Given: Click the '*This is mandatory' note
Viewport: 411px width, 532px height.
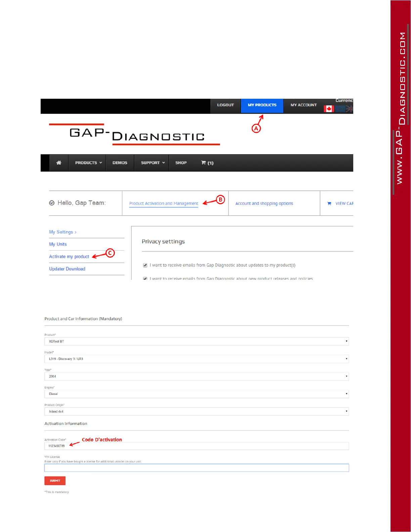Looking at the screenshot, I should point(57,492).
